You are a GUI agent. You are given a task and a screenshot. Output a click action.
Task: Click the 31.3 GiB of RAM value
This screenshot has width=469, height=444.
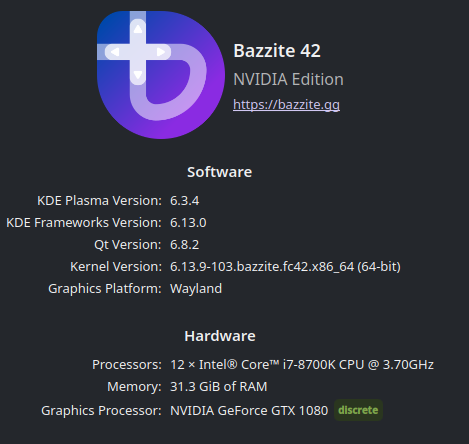tap(219, 387)
